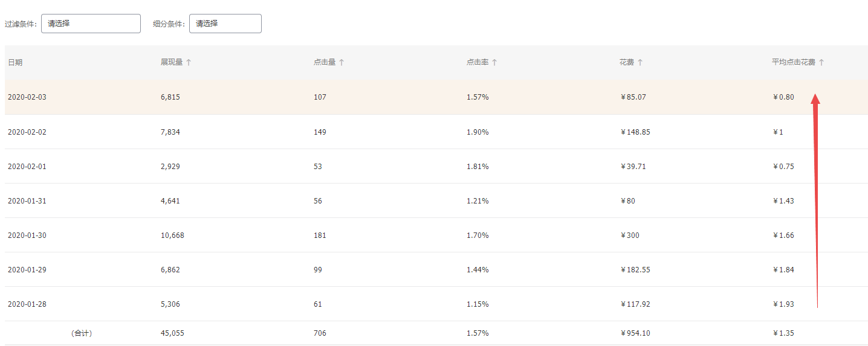Click sort arrow next to 点击量

point(342,62)
